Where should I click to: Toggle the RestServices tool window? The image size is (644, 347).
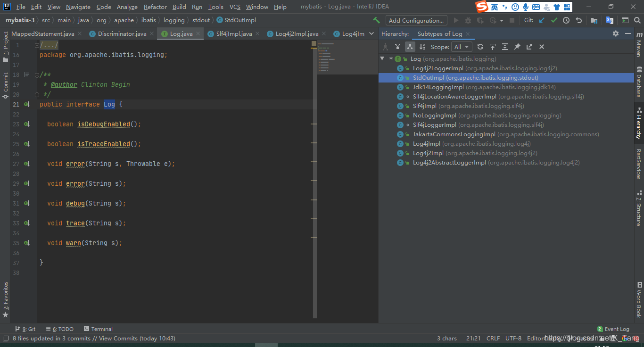coord(639,164)
